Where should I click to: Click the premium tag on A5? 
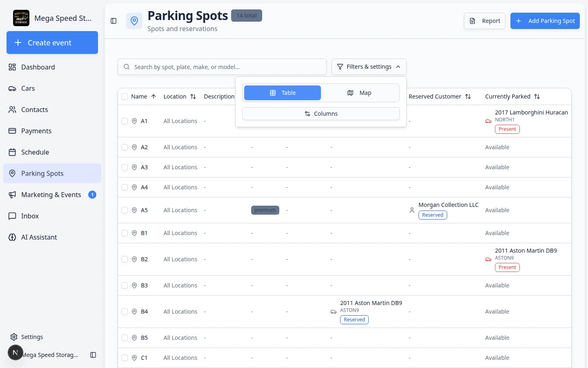click(x=265, y=210)
